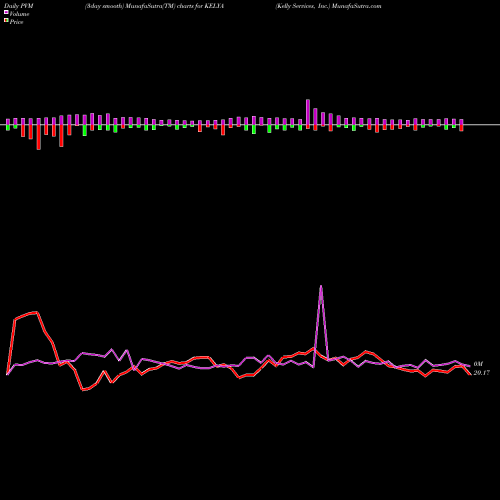Click the longest red downward price bar
This screenshot has width=500, height=500.
pyautogui.click(x=39, y=137)
